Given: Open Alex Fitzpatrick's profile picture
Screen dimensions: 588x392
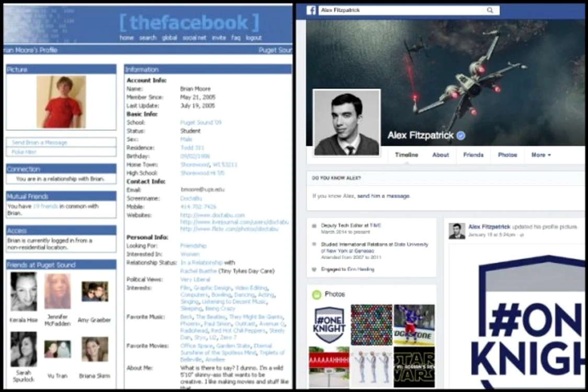Looking at the screenshot, I should 346,123.
